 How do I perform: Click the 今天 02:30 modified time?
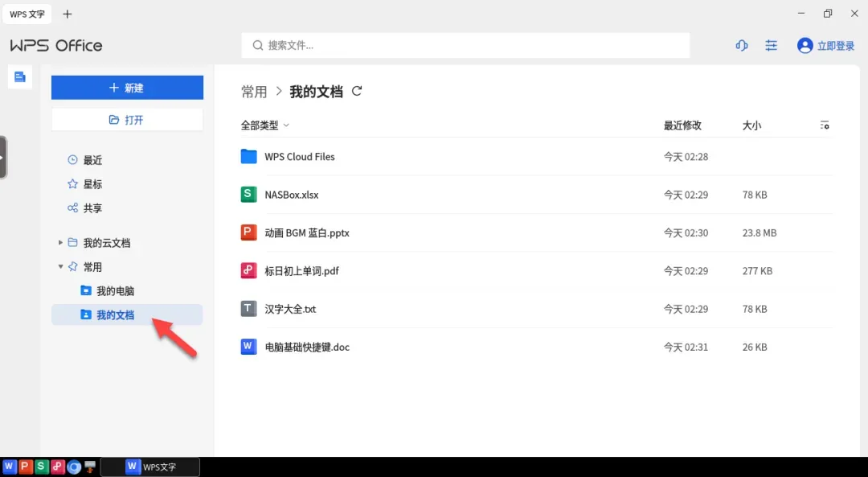click(686, 232)
